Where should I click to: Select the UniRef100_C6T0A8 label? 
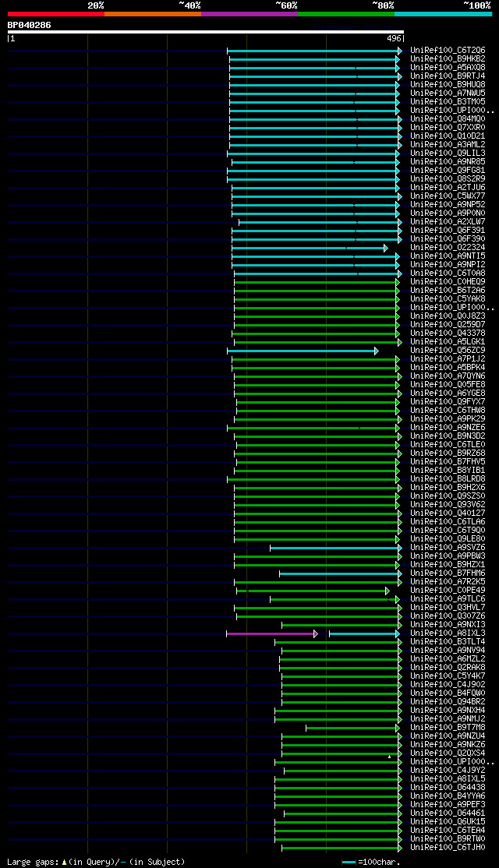[x=448, y=273]
